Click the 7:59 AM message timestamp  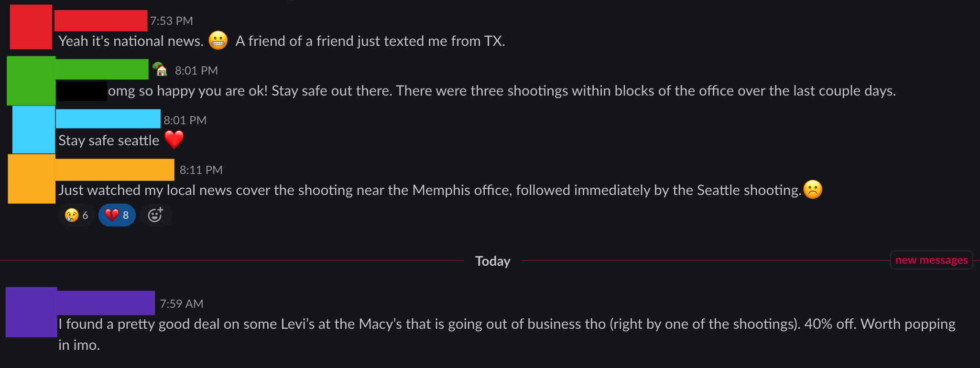(182, 304)
